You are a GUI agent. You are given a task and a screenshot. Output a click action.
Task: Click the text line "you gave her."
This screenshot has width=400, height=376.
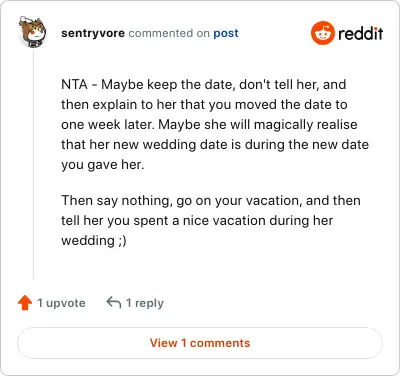[x=103, y=165]
